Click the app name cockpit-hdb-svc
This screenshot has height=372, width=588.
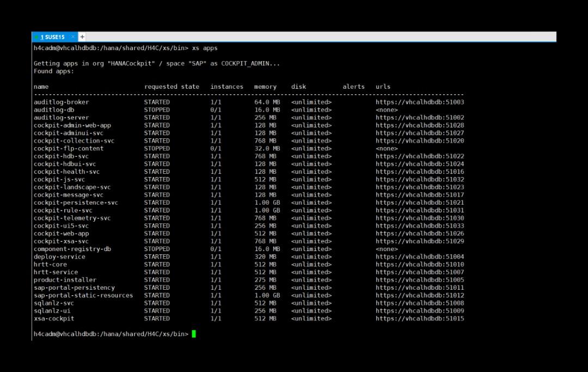(61, 156)
